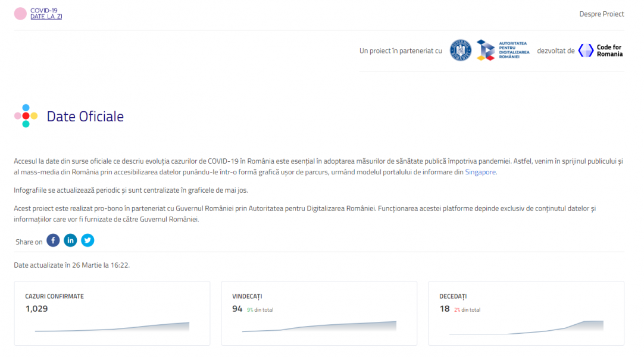The width and height of the screenshot is (644, 357).
Task: Click the 'Infografiile se actualizează periodic' sentence
Action: pos(130,190)
